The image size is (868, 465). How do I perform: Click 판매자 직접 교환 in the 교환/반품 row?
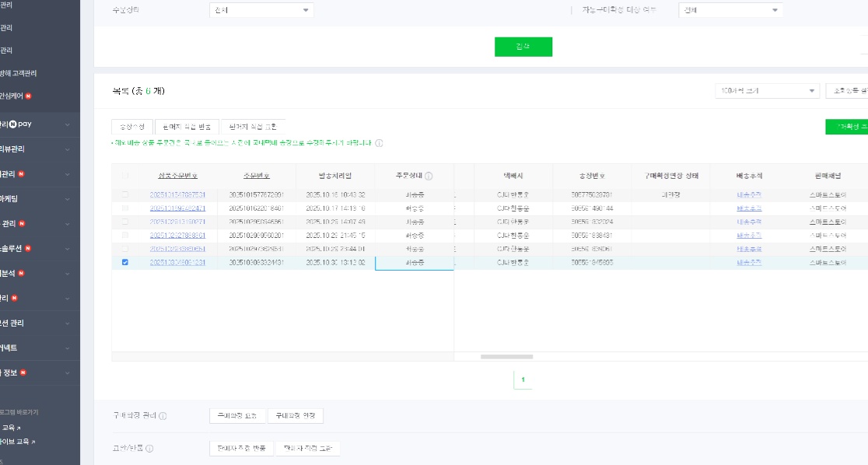click(x=308, y=449)
